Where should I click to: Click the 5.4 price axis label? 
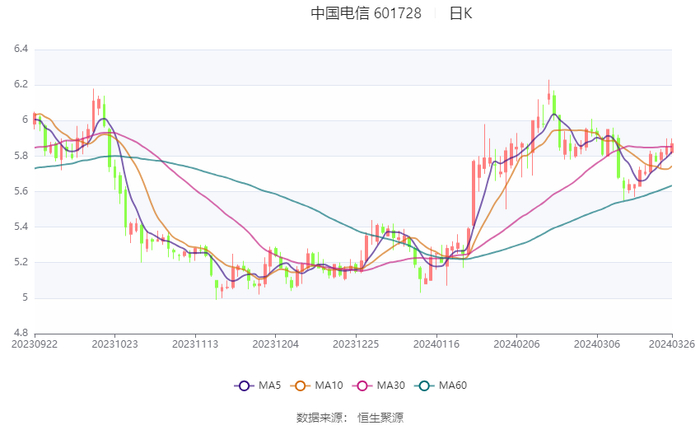21,226
